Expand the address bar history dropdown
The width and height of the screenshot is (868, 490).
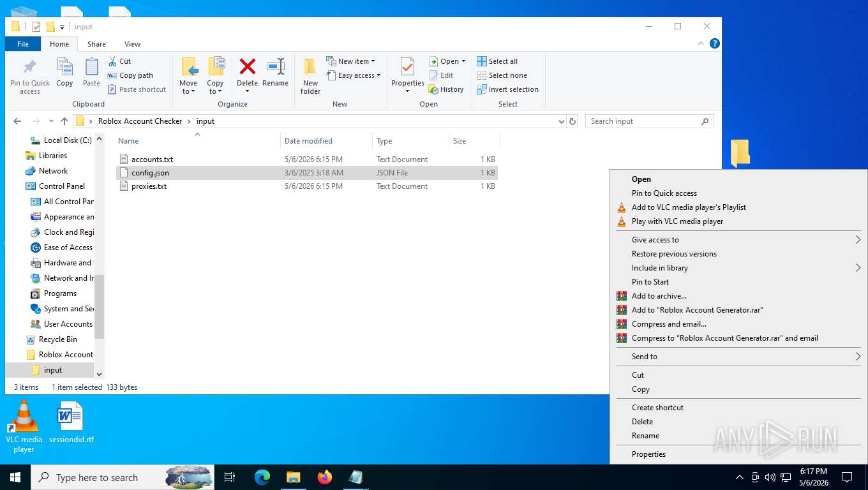[562, 121]
